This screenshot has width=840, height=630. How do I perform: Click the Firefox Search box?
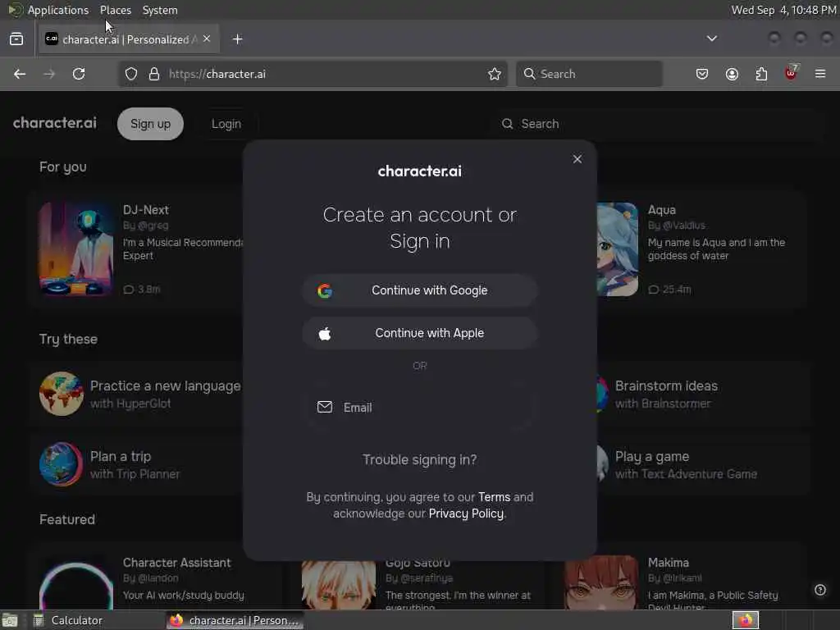point(589,74)
